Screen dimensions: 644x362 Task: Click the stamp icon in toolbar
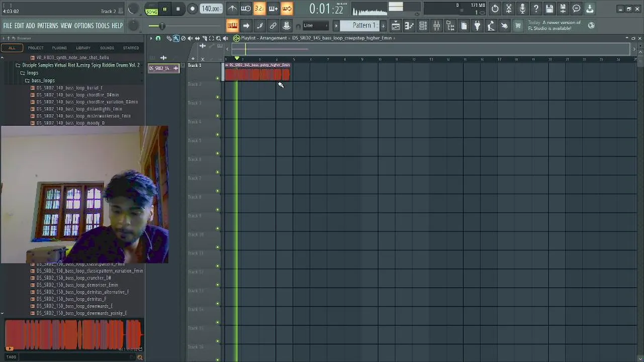coord(287,26)
